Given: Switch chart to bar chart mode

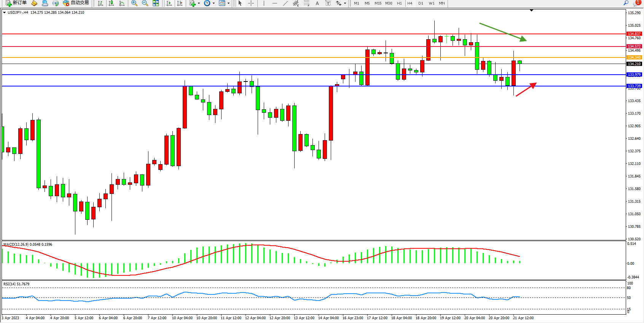Looking at the screenshot, I should point(100,3).
